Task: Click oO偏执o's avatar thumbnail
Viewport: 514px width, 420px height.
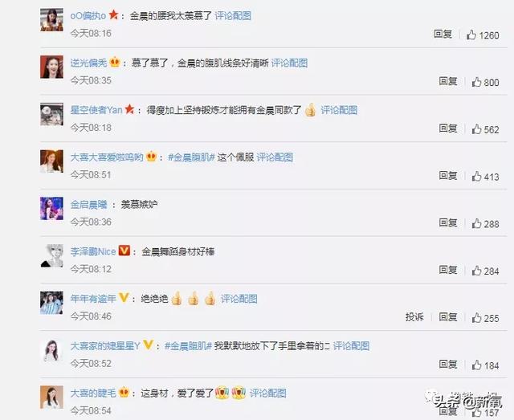Action: click(x=51, y=20)
